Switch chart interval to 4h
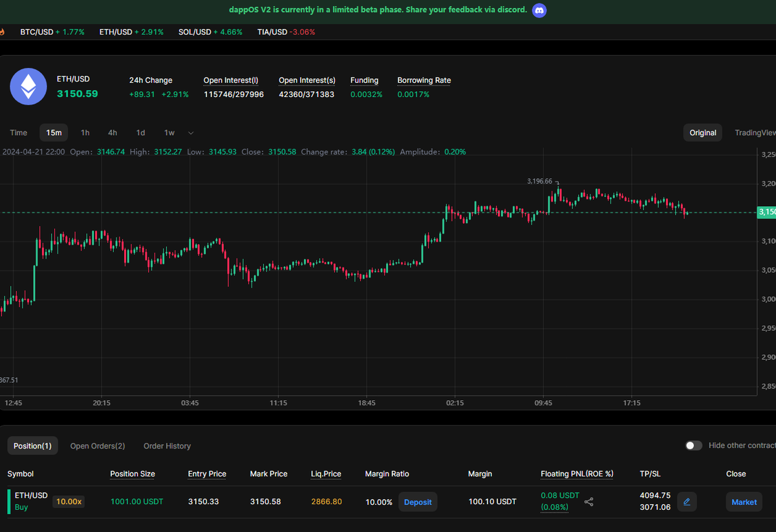This screenshot has height=532, width=776. (113, 133)
